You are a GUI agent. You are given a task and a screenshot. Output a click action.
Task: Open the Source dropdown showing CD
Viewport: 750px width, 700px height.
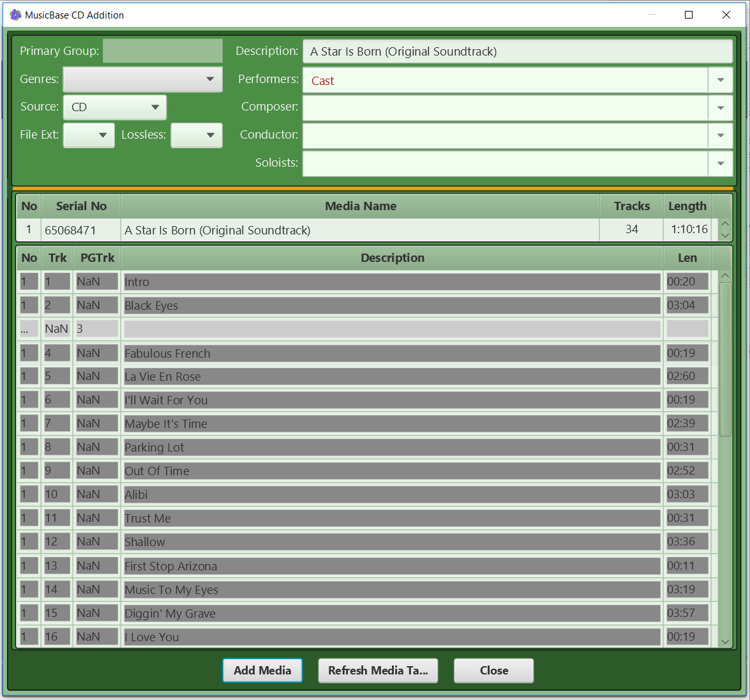click(x=115, y=107)
